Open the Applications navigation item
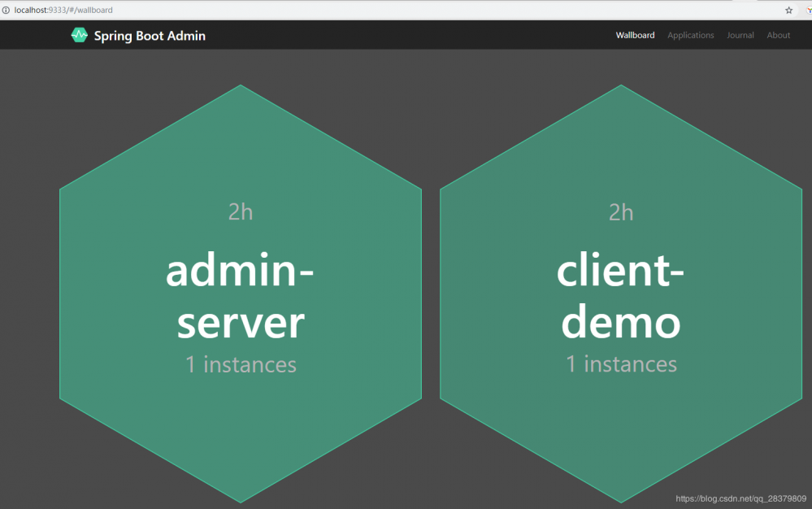Viewport: 812px width, 509px height. click(690, 35)
